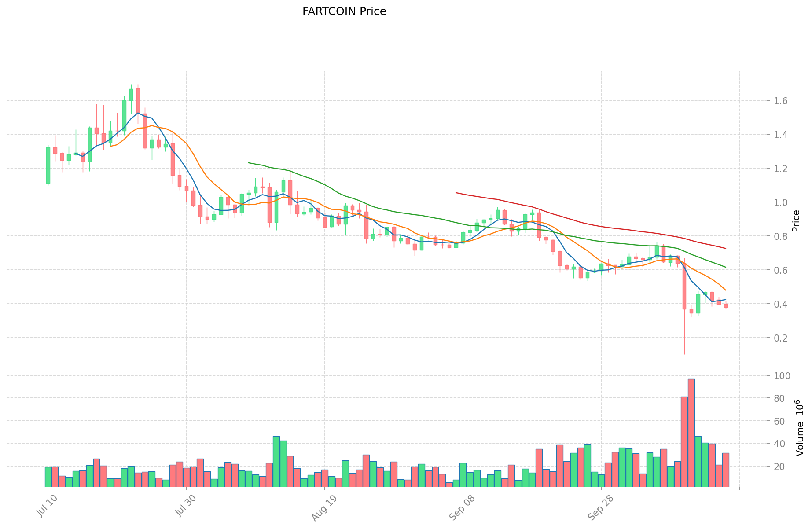Click the FARTCOIN Price chart title
This screenshot has height=529, width=812.
click(x=344, y=12)
